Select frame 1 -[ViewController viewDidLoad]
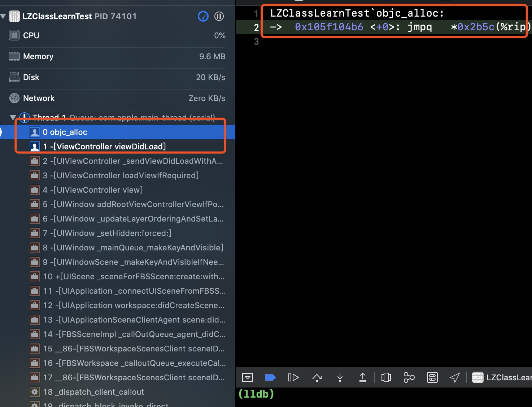The image size is (532, 407). point(118,146)
